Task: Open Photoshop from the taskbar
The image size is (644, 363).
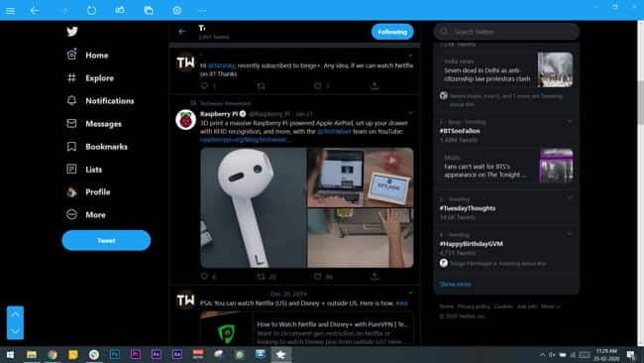Action: pos(115,354)
